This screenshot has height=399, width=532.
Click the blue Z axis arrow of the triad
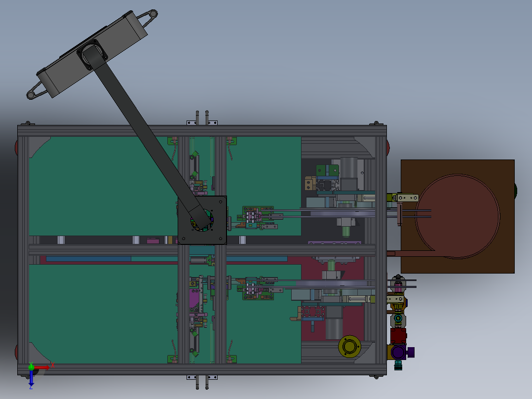point(31,378)
